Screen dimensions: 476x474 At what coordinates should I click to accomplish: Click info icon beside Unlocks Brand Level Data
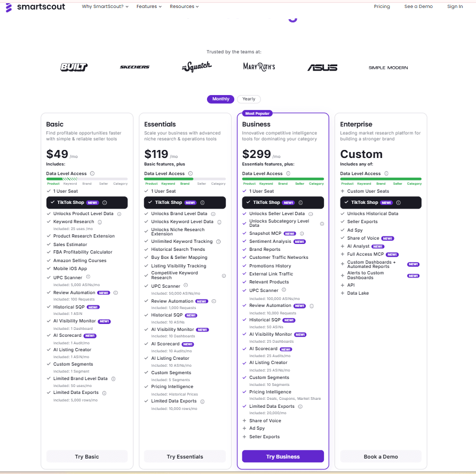[213, 214]
